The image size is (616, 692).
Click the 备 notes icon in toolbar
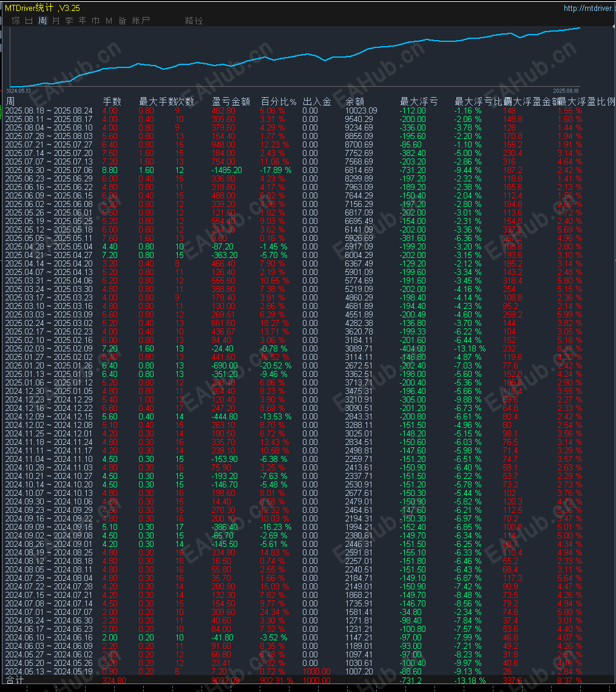tap(122, 20)
